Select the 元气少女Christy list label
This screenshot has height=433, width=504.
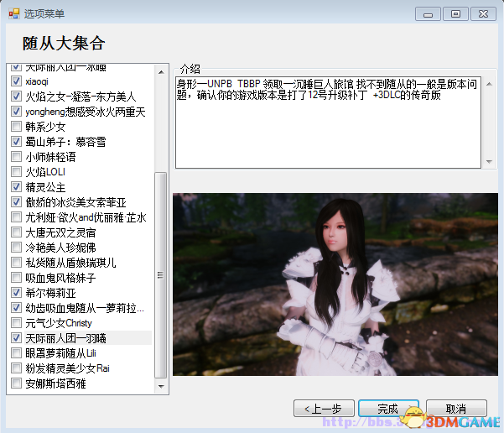[59, 323]
